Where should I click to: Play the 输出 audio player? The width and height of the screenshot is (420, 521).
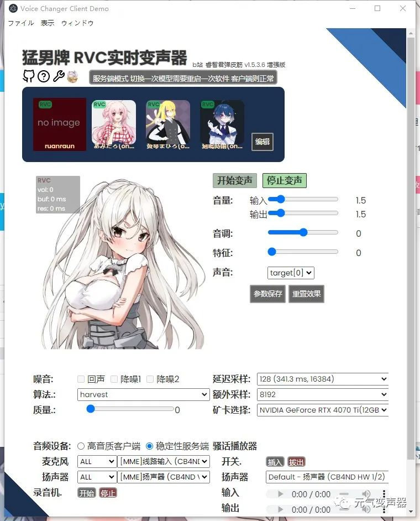coord(281,509)
